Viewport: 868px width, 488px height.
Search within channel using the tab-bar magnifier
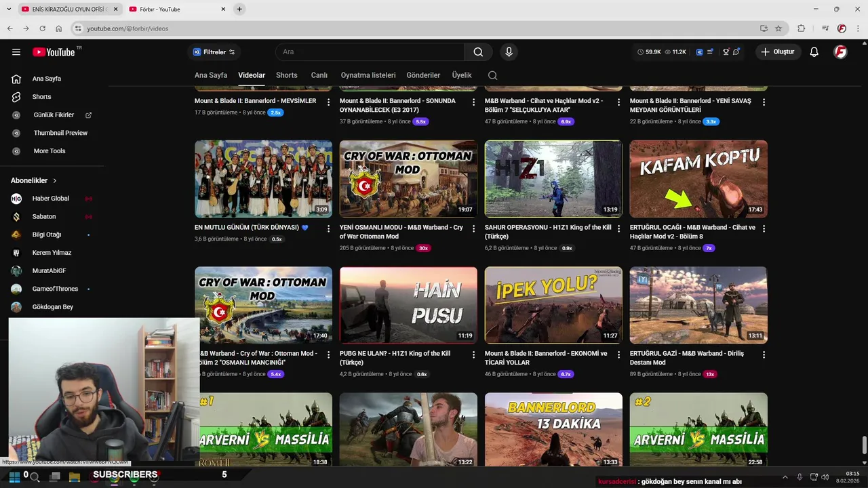[x=492, y=75]
